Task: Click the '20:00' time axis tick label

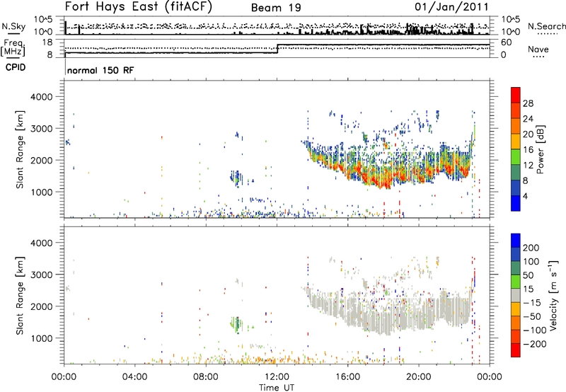Action: [x=419, y=377]
